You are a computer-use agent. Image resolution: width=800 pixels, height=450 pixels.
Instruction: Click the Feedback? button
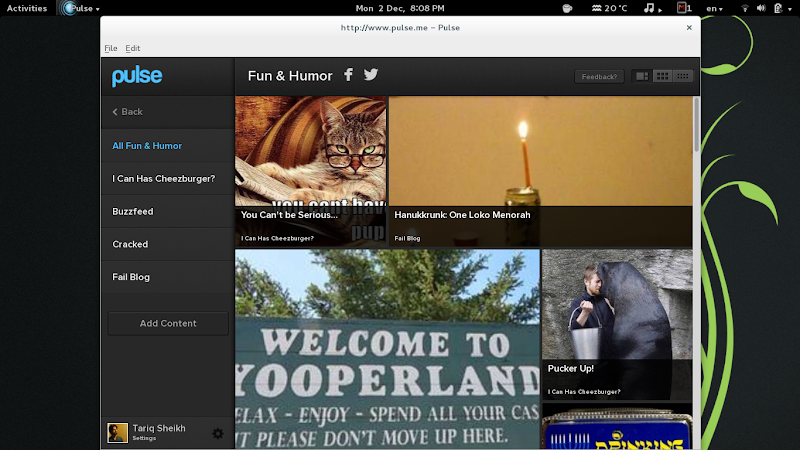[599, 77]
